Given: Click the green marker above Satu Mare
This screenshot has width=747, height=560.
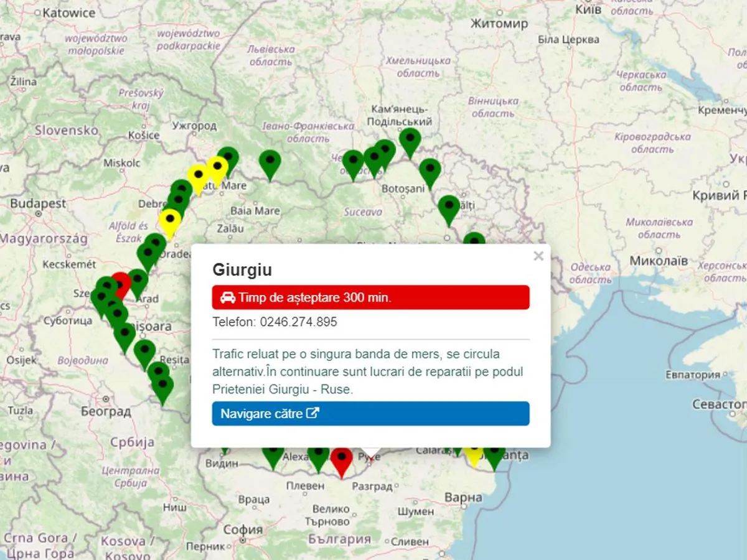Looking at the screenshot, I should [x=228, y=159].
